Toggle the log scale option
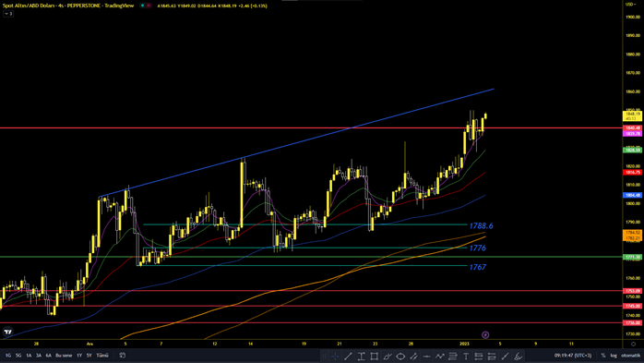 (614, 356)
